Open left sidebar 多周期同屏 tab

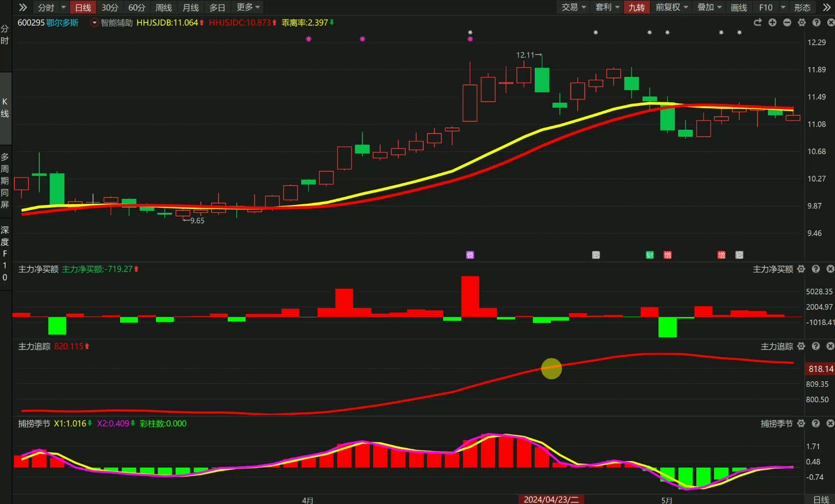(5, 181)
